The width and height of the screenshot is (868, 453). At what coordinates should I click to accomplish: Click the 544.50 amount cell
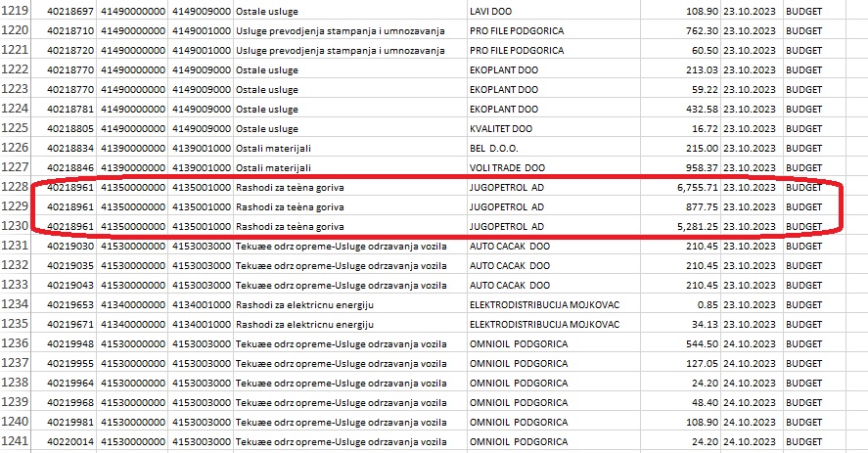click(680, 343)
